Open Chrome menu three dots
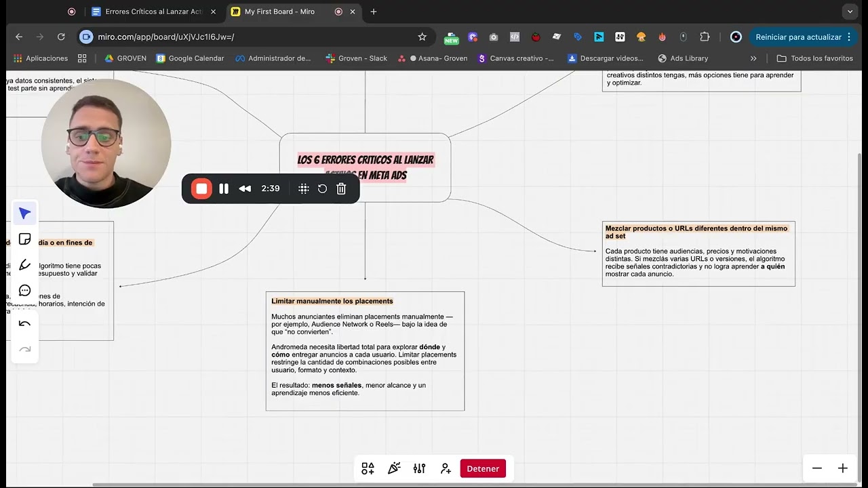Image resolution: width=868 pixels, height=488 pixels. coord(849,37)
